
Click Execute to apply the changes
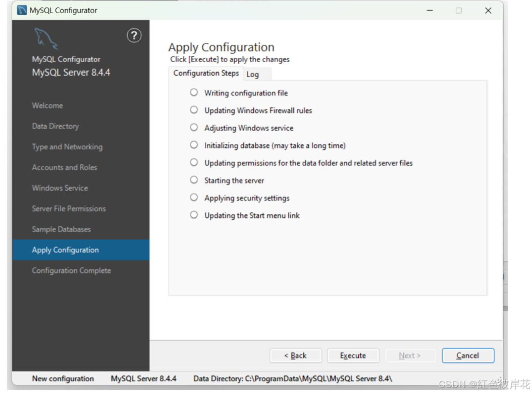353,356
